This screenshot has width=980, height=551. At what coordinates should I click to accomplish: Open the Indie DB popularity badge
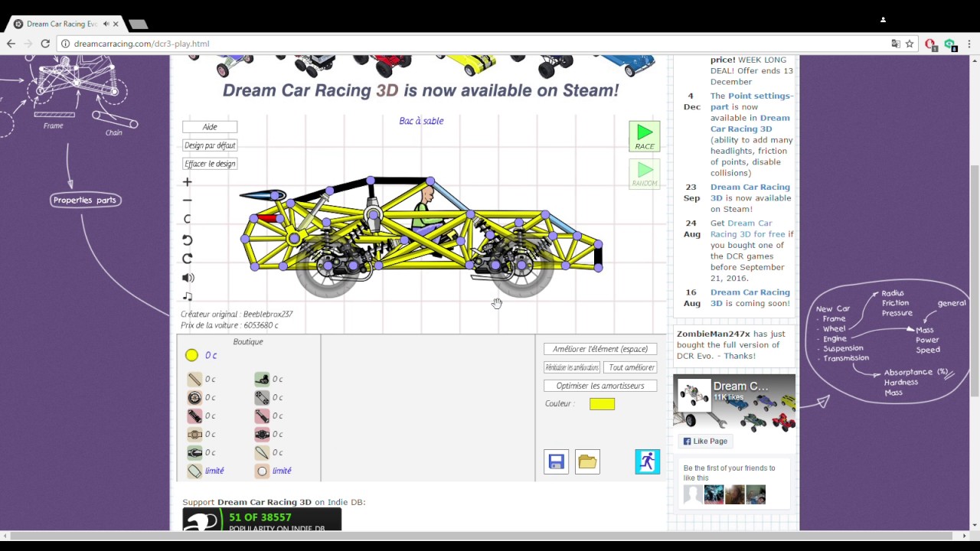262,520
